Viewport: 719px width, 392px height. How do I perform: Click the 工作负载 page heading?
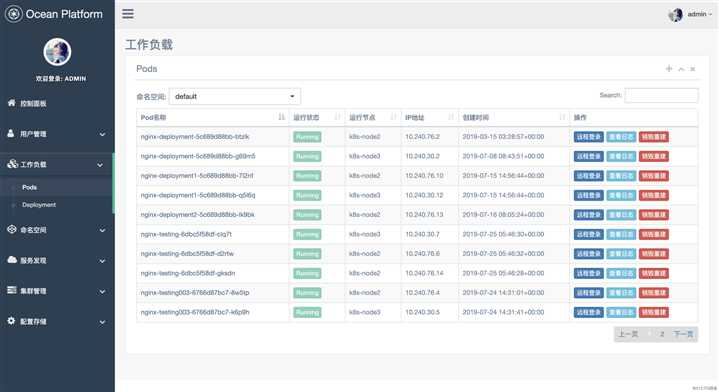[x=149, y=44]
